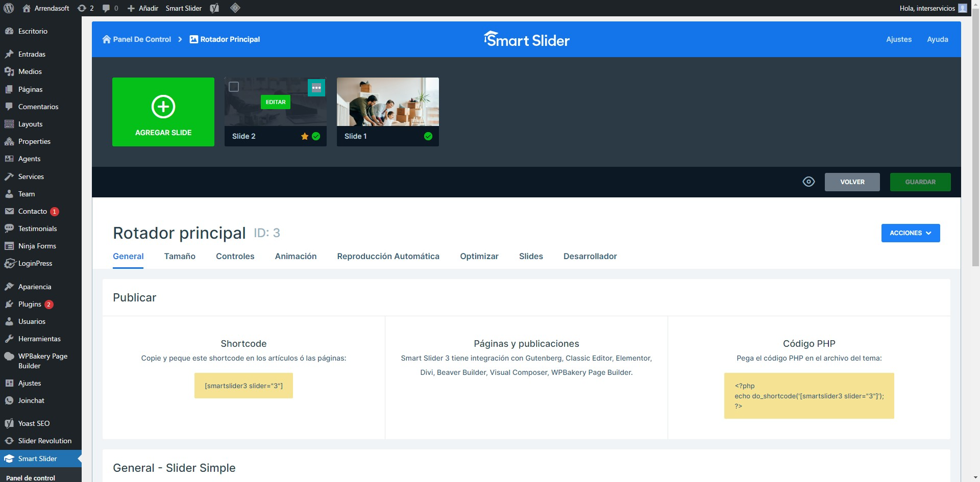Open Joinchat settings
980x482 pixels.
coord(41,400)
